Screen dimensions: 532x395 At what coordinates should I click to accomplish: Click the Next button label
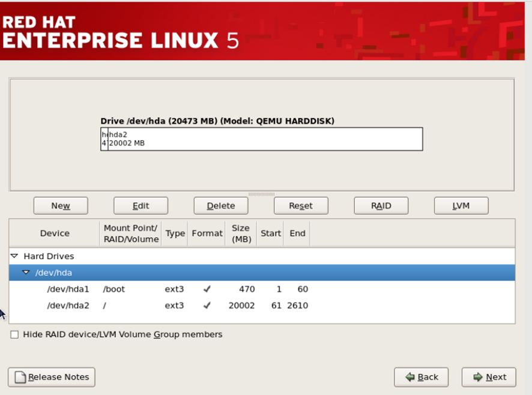(x=496, y=377)
